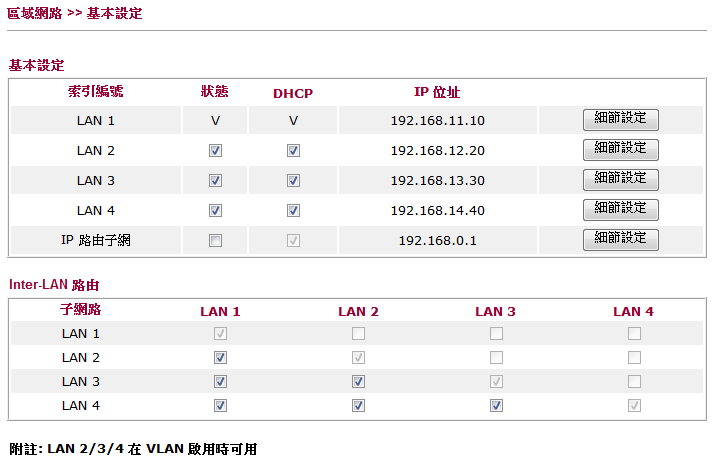Toggle Inter-LAN routing LAN 2 to LAN 1
The height and width of the screenshot is (459, 727).
[220, 357]
